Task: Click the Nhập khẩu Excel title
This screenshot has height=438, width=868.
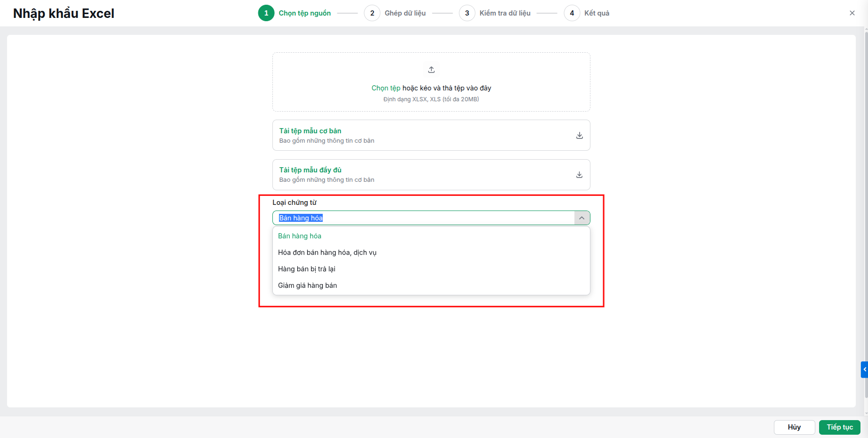Action: click(x=64, y=14)
